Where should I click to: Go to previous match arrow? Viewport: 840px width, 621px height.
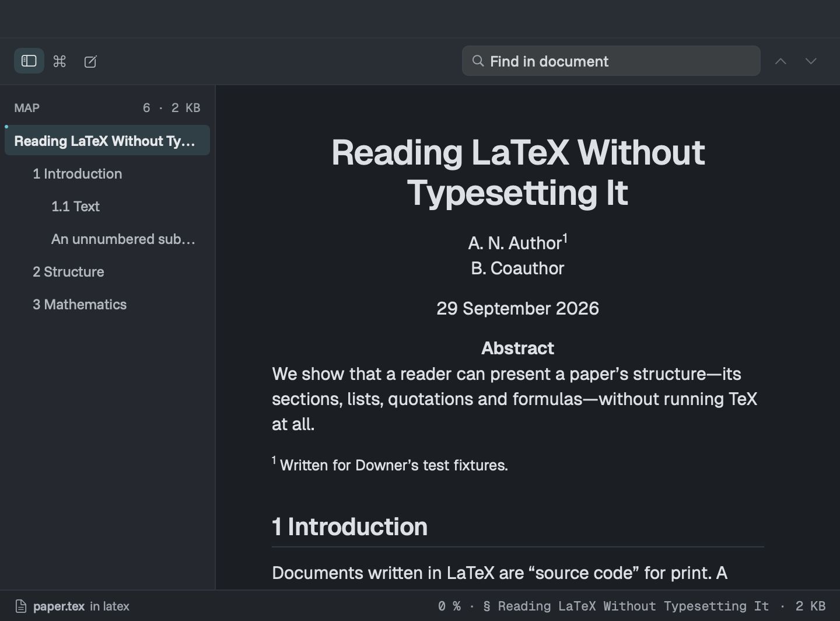click(780, 61)
